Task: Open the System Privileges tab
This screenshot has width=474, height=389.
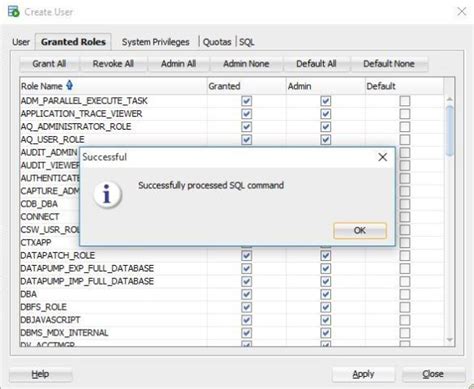Action: point(155,42)
